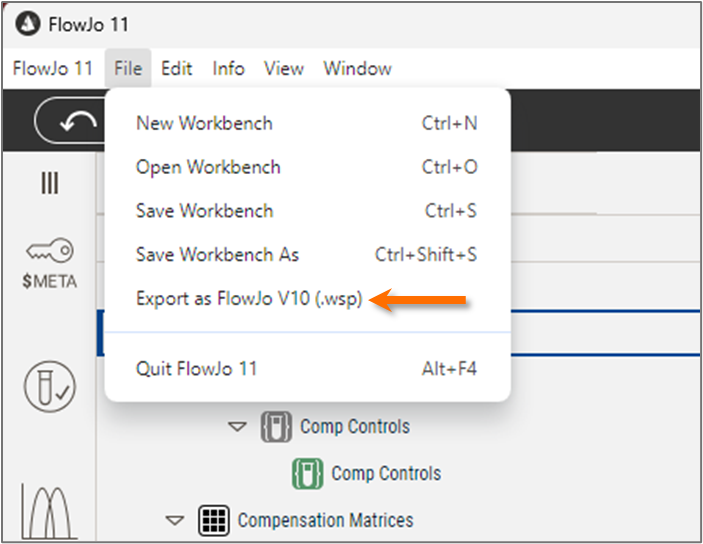Select Export as FlowJo V10 (.wsp)

[249, 299]
